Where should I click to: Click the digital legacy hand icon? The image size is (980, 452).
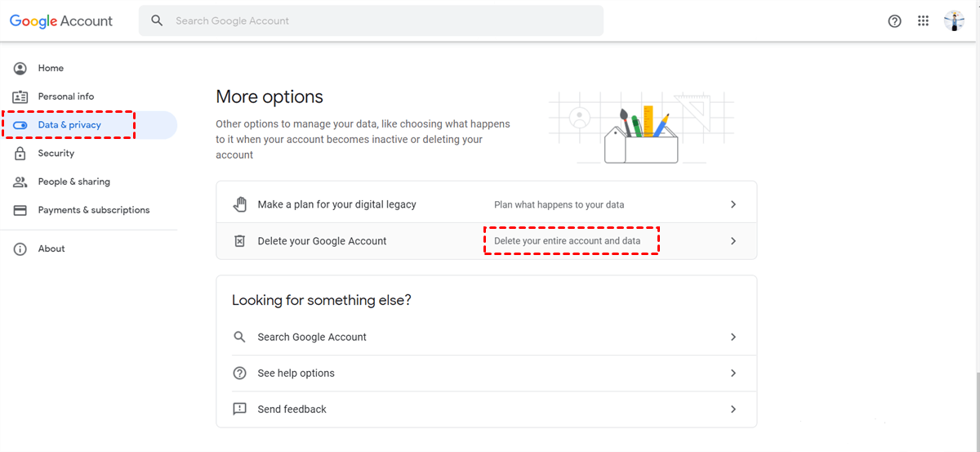pos(239,204)
